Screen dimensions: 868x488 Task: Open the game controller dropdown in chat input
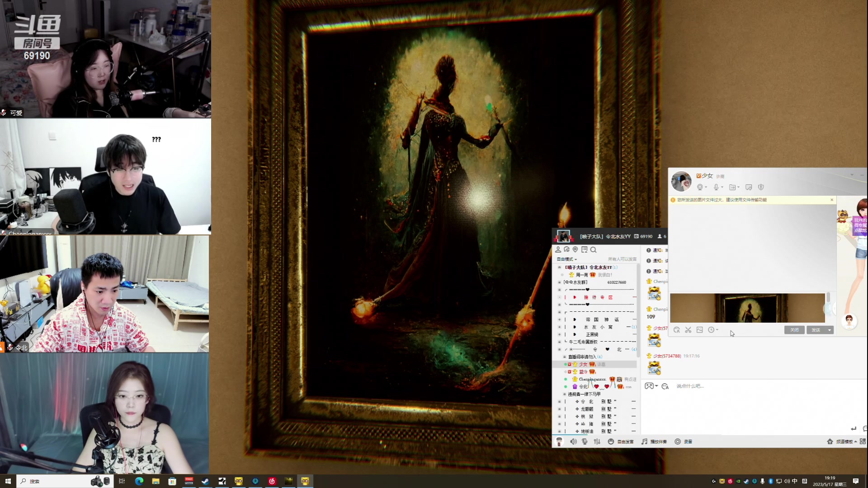coord(651,386)
